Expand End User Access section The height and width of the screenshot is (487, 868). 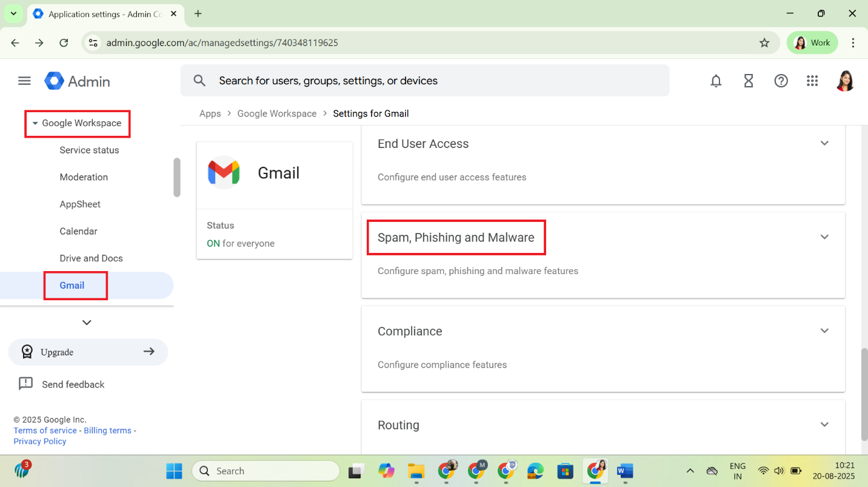tap(824, 143)
